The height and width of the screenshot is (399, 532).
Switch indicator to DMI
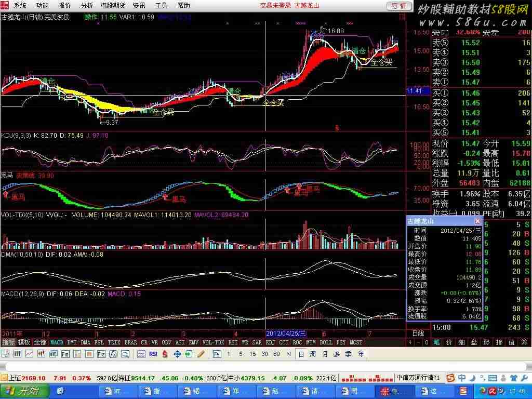72,342
